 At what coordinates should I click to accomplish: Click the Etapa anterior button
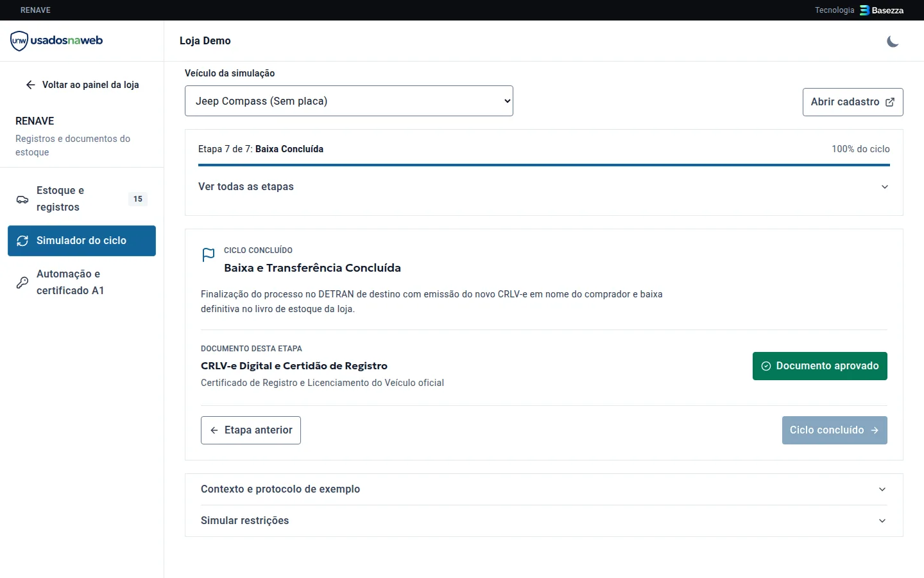[x=251, y=430]
